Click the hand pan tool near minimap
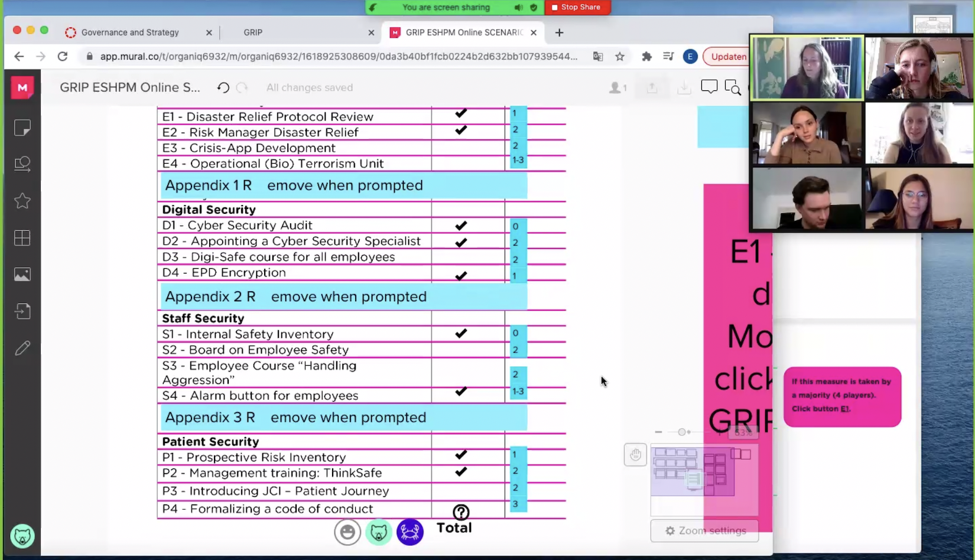Viewport: 975px width, 560px height. click(635, 455)
